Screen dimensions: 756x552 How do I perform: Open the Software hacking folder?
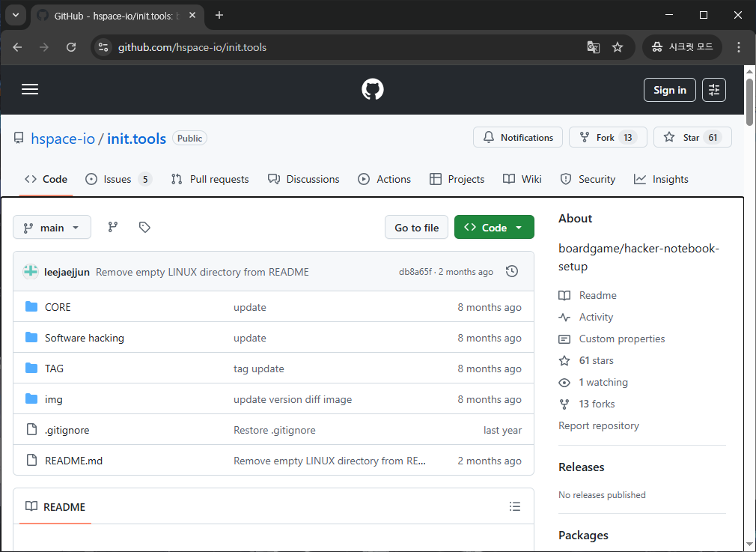coord(85,338)
